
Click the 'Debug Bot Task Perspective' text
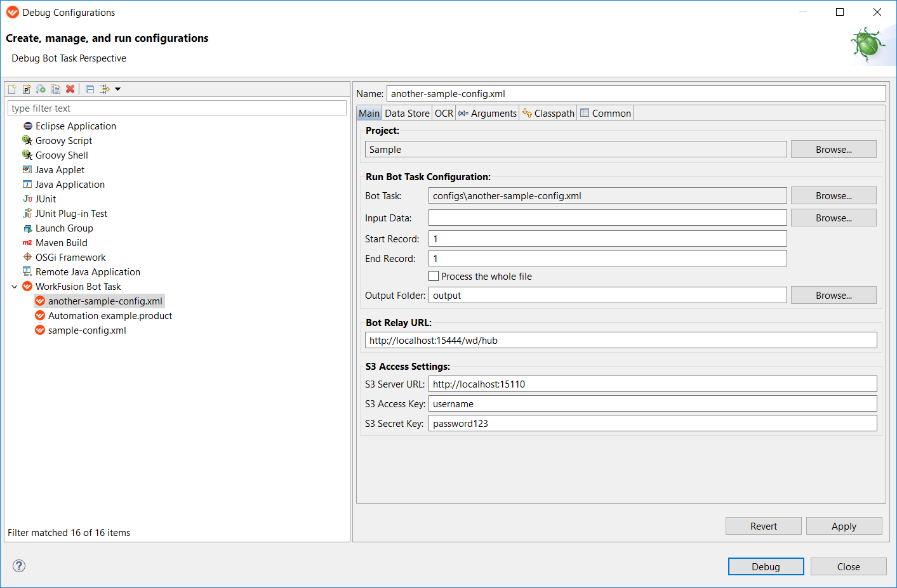69,58
